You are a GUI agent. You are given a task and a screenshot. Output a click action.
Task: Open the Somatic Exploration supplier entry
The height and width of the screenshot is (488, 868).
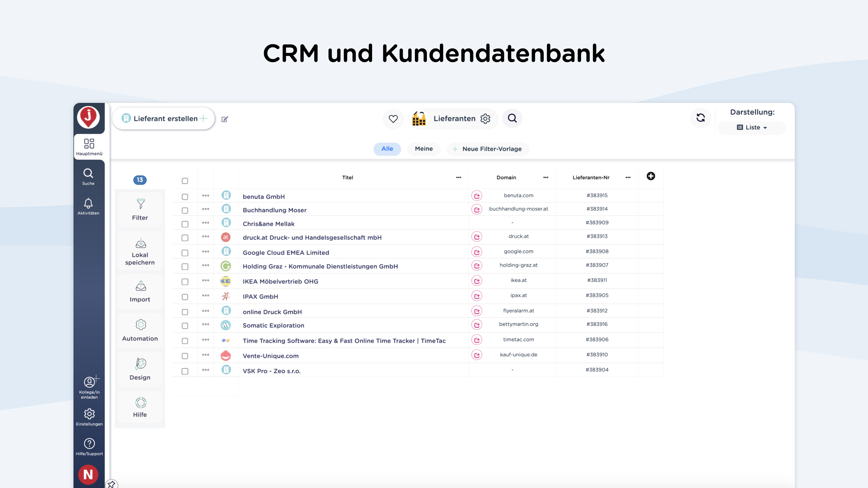tap(273, 326)
